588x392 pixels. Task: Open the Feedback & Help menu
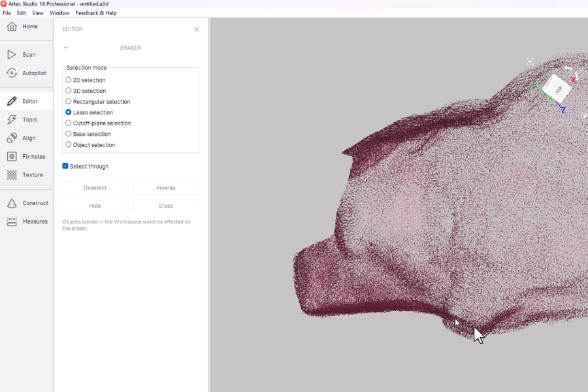(96, 13)
